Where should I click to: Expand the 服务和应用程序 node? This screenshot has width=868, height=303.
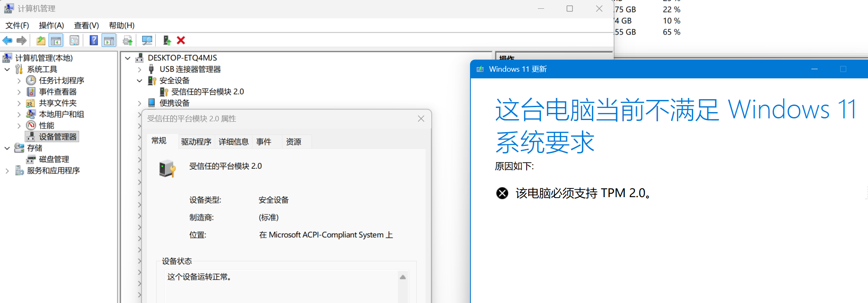[7, 170]
